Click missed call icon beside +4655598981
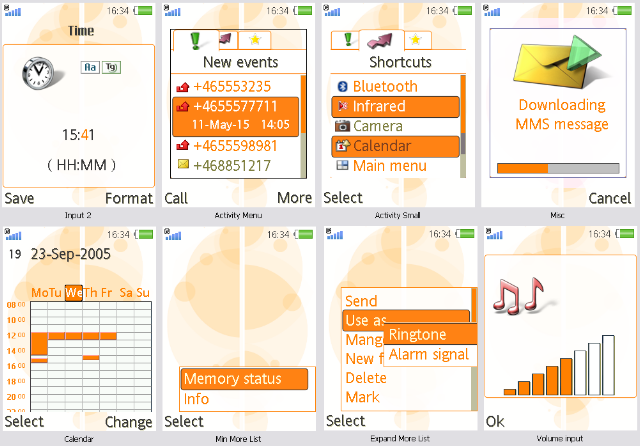 pyautogui.click(x=183, y=145)
